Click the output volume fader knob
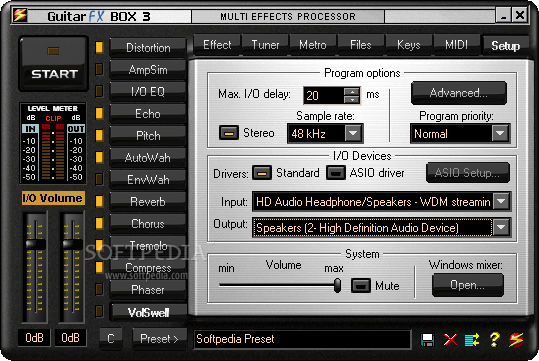 pos(72,244)
